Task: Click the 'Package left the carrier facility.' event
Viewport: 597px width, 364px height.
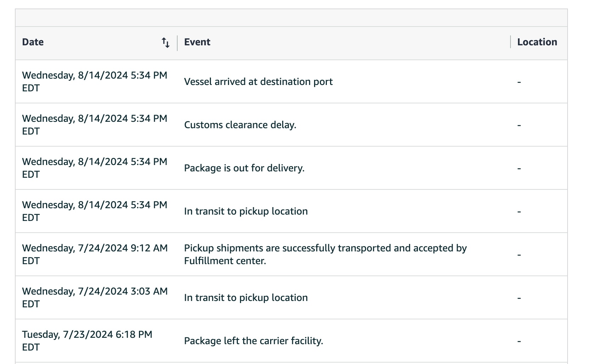Action: [x=253, y=341]
